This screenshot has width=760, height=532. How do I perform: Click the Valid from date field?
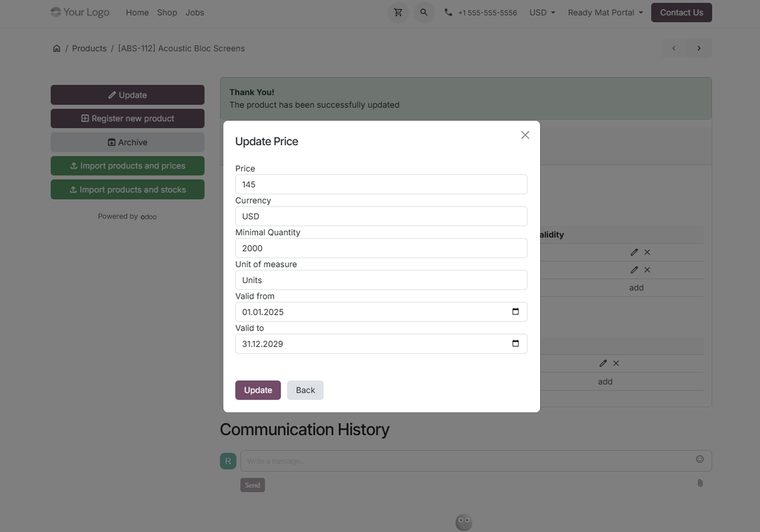pos(381,311)
